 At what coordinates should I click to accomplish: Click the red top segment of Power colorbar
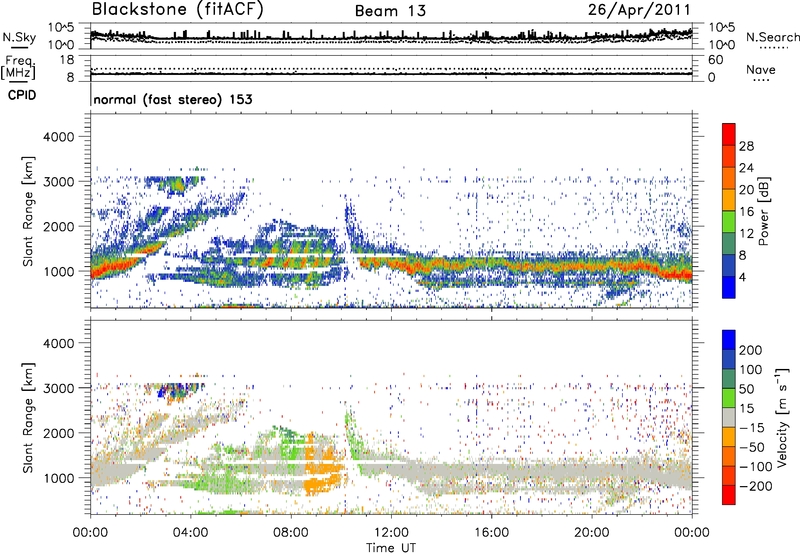click(729, 132)
